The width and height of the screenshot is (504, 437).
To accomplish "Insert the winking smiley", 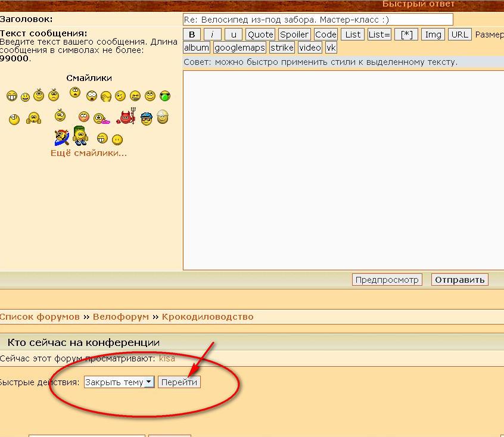I will pyautogui.click(x=120, y=96).
